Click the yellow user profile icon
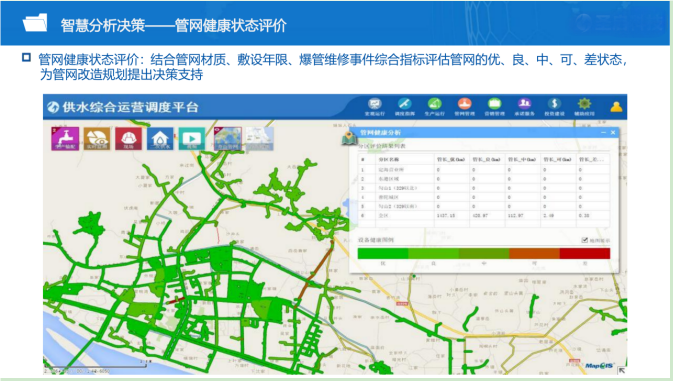 tap(616, 106)
